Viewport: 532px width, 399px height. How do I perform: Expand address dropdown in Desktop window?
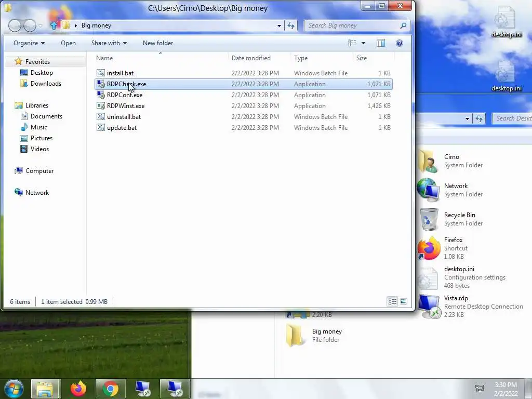[x=467, y=118]
